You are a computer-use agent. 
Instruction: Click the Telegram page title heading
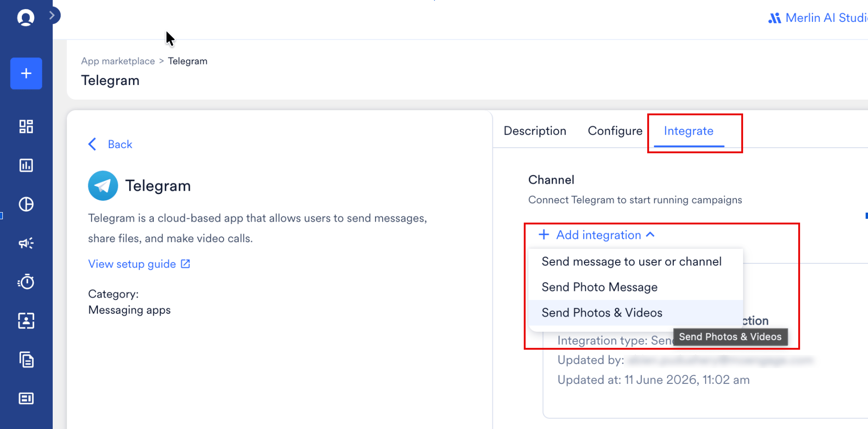pos(110,81)
